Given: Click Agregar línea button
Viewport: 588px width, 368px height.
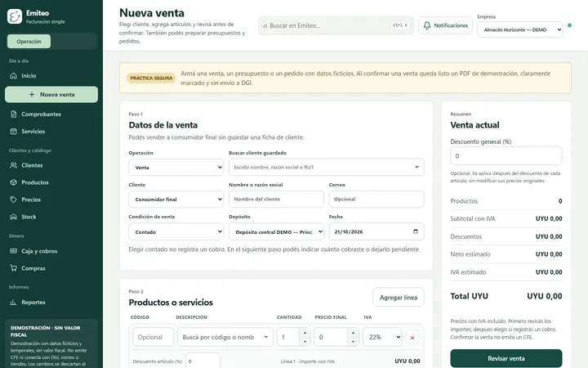Looking at the screenshot, I should pos(399,298).
